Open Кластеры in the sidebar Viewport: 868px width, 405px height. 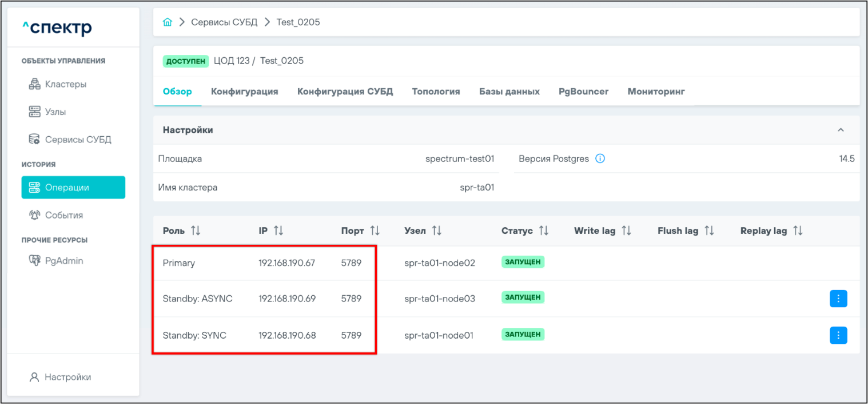tap(65, 84)
